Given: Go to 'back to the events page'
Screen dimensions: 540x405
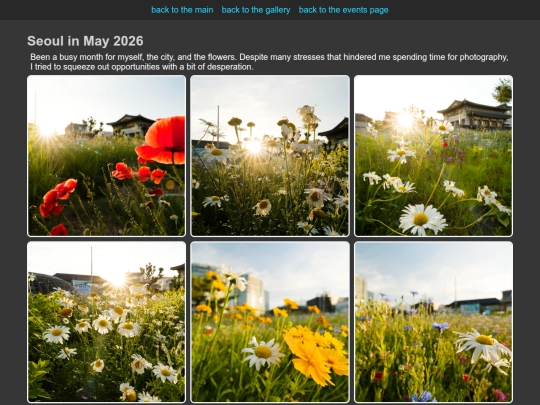Looking at the screenshot, I should (x=343, y=10).
